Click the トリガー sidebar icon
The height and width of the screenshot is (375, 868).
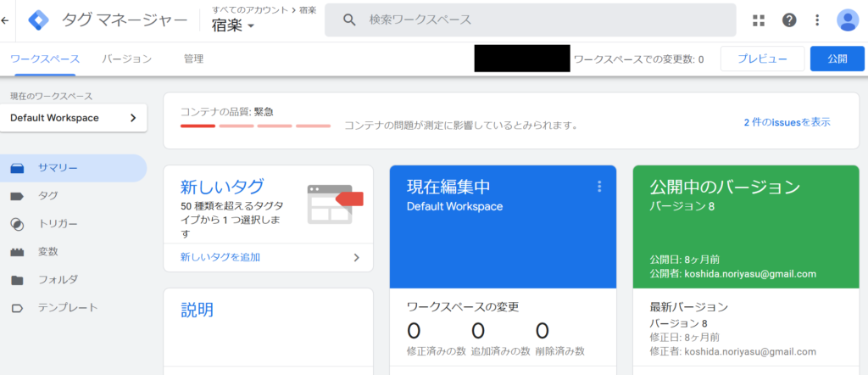click(17, 224)
